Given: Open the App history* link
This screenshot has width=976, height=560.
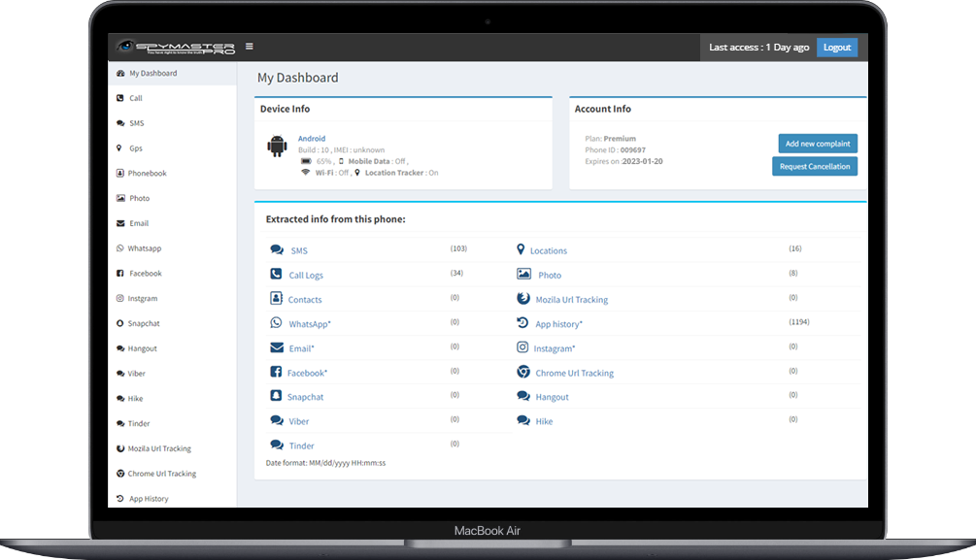Looking at the screenshot, I should [x=559, y=324].
